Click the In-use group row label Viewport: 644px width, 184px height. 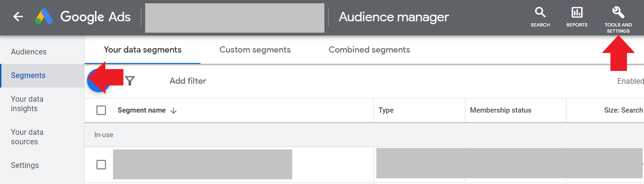pyautogui.click(x=104, y=135)
